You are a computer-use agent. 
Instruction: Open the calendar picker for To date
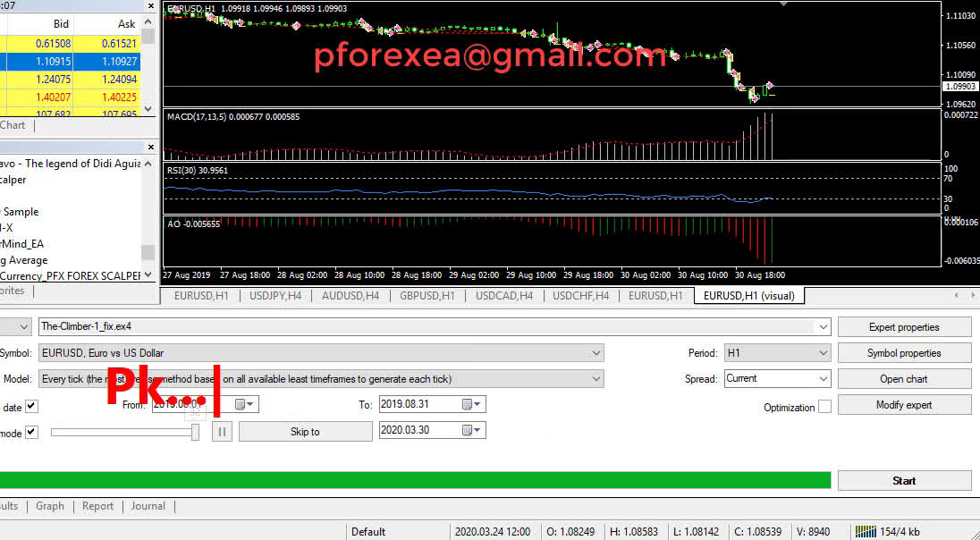(471, 404)
